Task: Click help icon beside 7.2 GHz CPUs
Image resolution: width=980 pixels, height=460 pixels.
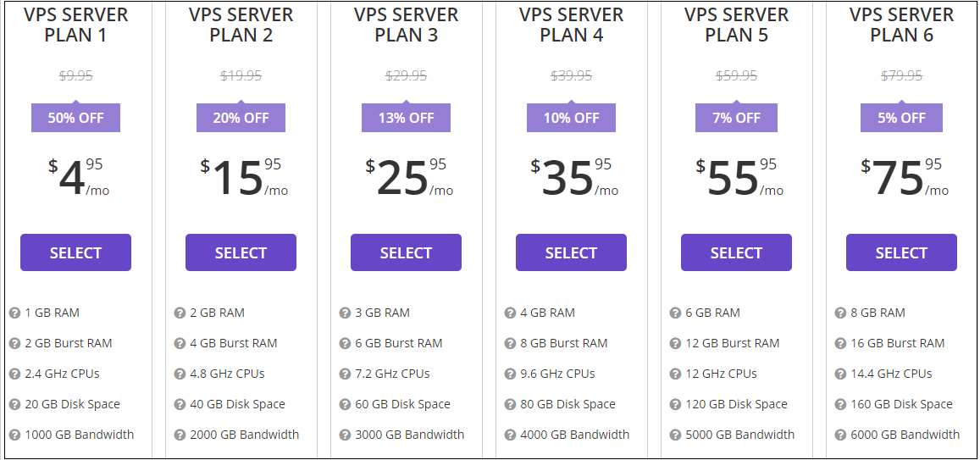Action: click(x=345, y=374)
